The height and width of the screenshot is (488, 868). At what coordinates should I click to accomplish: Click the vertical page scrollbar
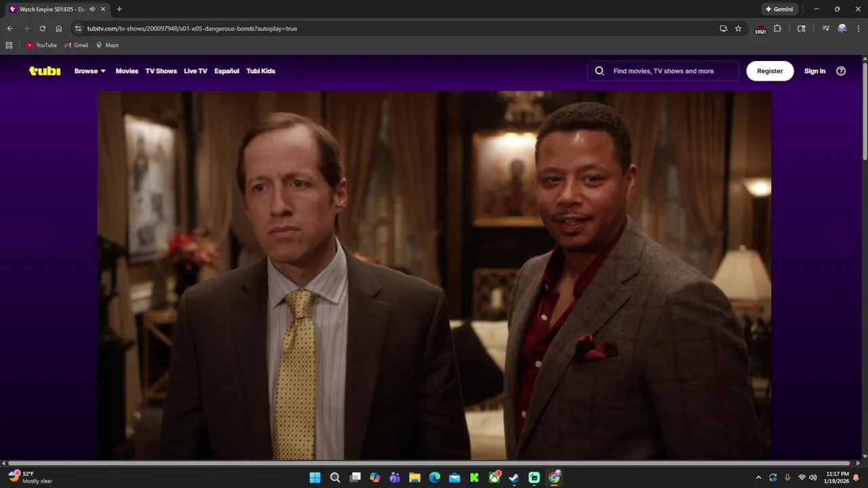(x=864, y=112)
